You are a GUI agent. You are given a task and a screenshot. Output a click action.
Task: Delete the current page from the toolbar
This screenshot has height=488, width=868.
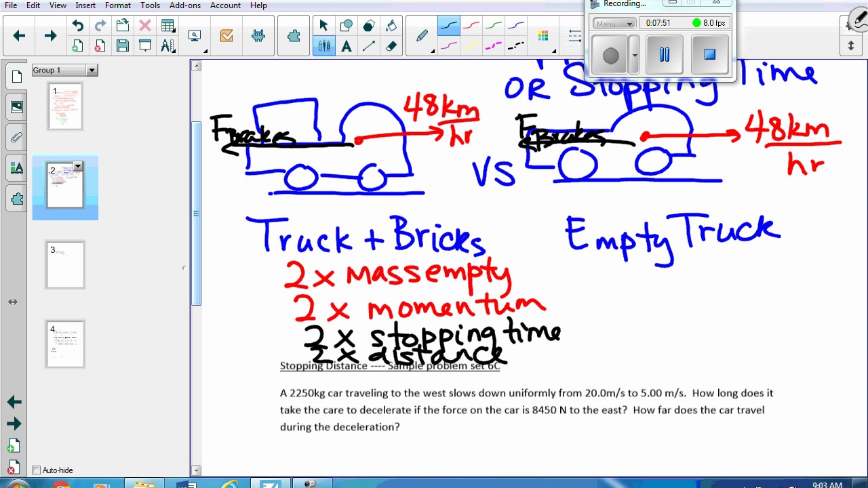click(x=100, y=46)
